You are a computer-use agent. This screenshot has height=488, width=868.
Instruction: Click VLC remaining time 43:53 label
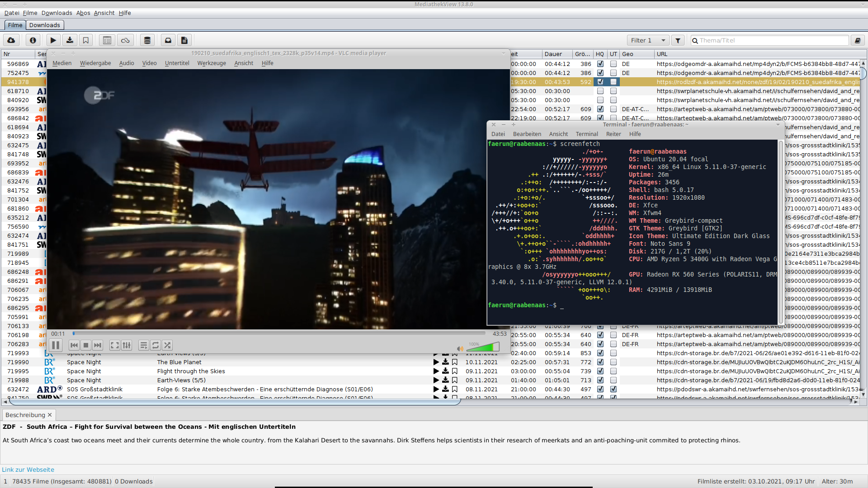pyautogui.click(x=500, y=334)
